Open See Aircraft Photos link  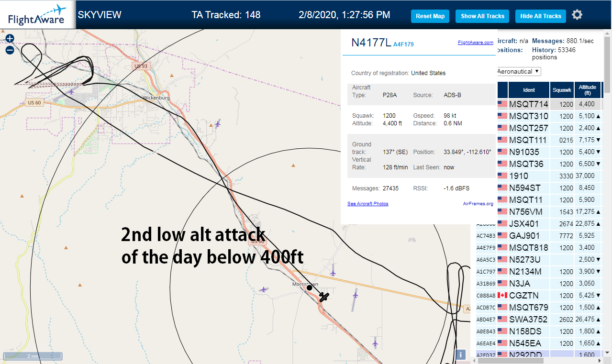pos(367,204)
